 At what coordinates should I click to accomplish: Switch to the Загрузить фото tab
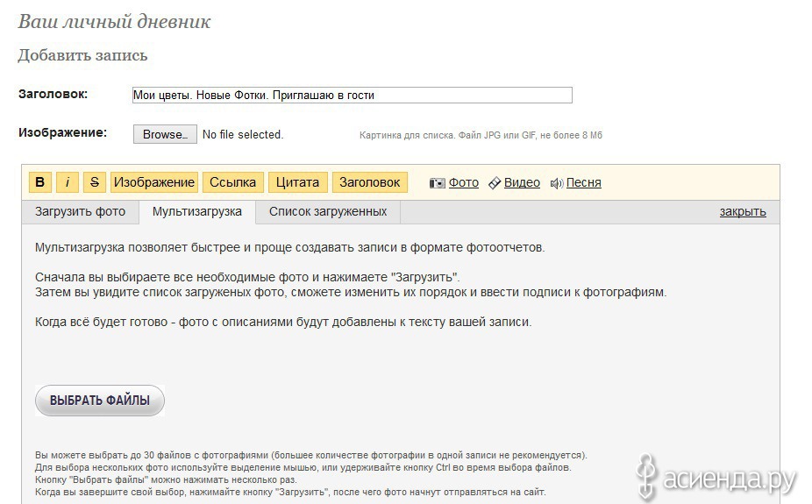pyautogui.click(x=81, y=212)
